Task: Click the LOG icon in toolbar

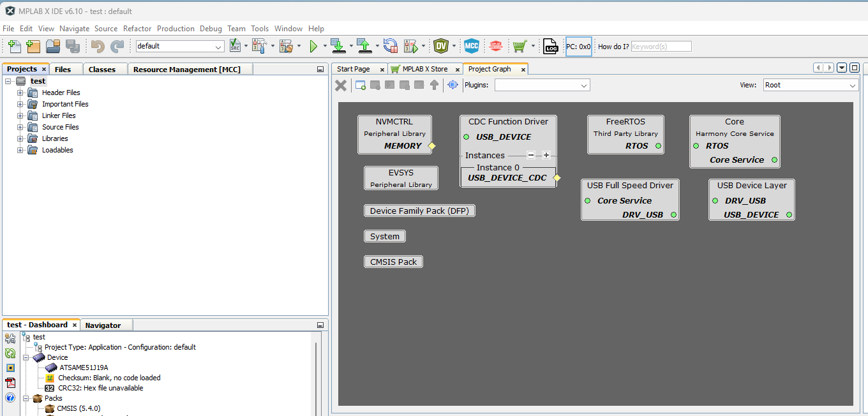Action: pos(550,46)
